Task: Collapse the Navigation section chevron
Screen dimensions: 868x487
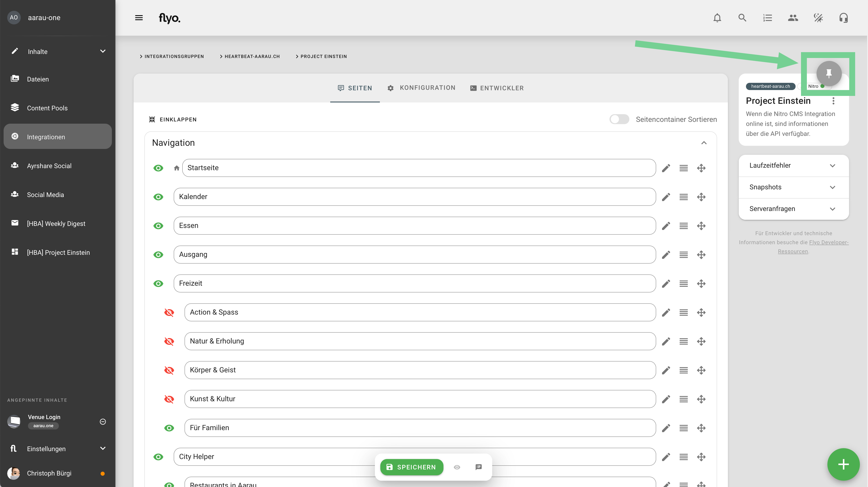Action: 704,143
